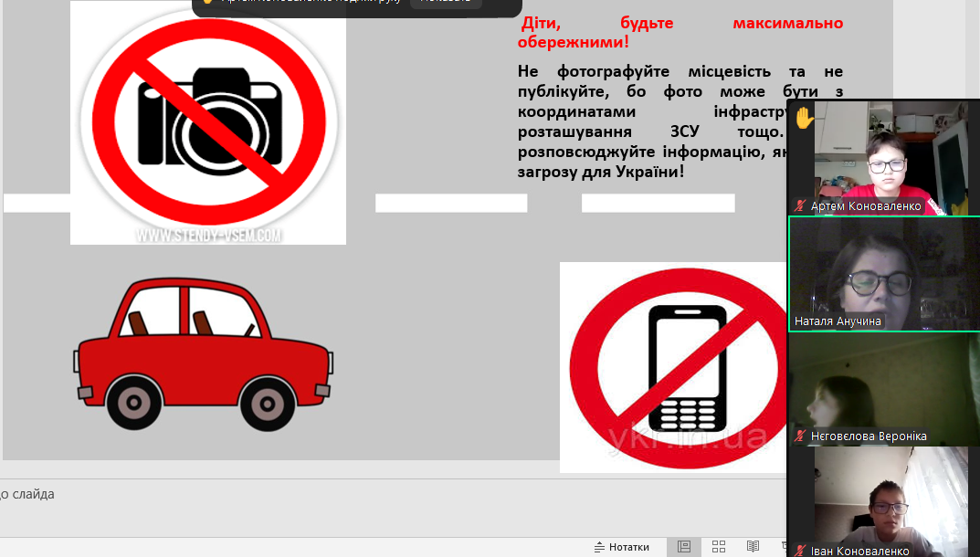Click muted microphone icon beside Іван Коноваленко

click(799, 550)
